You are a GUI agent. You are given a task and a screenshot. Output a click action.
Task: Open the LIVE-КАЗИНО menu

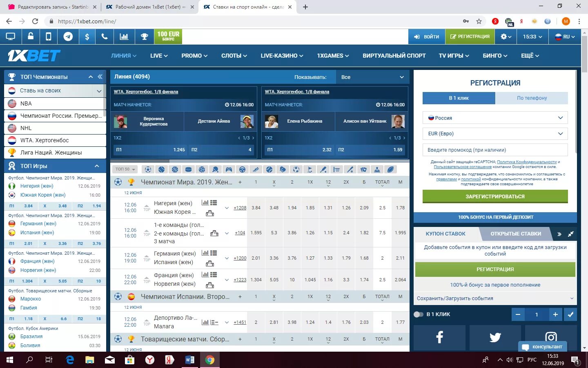coord(282,56)
